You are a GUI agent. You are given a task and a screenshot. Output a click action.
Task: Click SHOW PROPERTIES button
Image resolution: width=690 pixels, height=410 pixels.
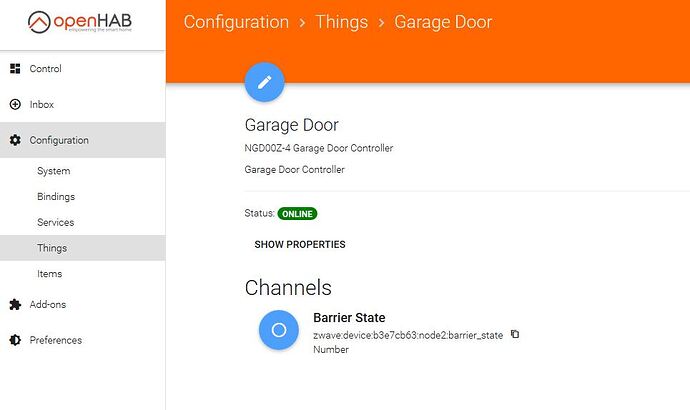click(300, 244)
